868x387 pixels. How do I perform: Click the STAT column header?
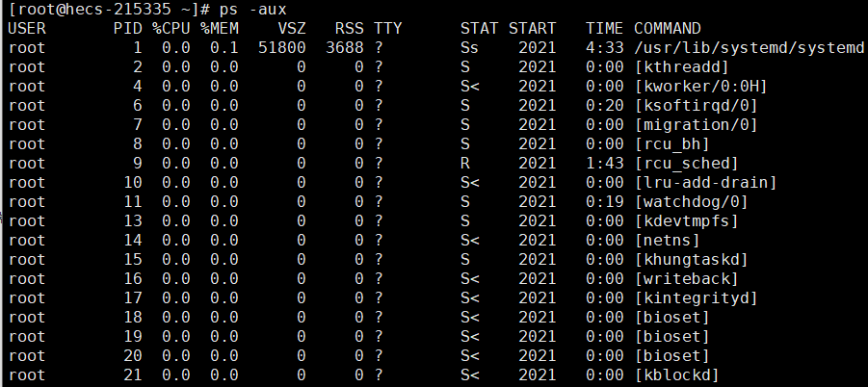pyautogui.click(x=479, y=28)
